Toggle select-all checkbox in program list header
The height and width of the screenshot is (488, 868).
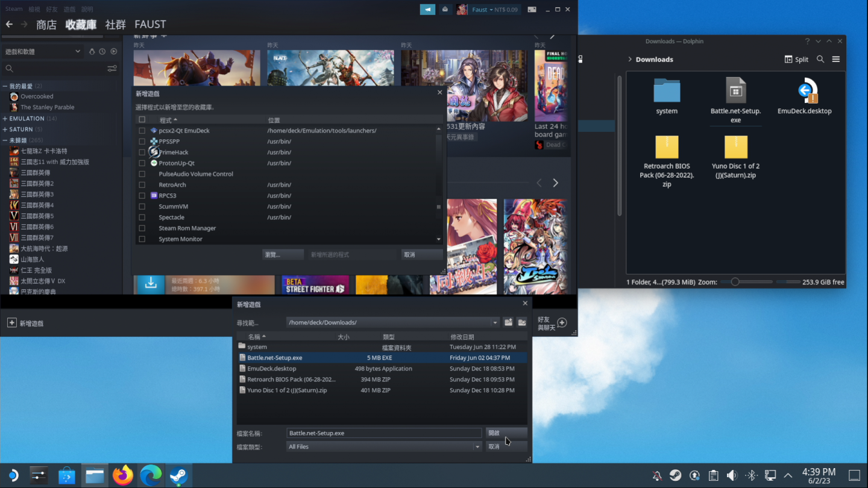pos(142,119)
